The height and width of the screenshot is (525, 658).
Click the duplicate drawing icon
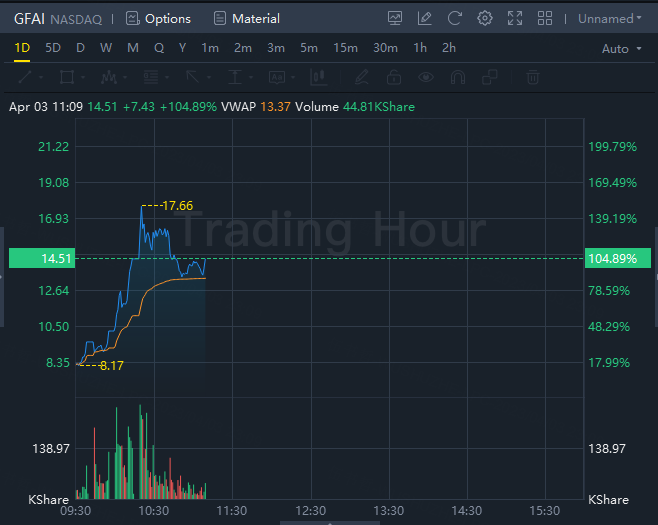[490, 77]
